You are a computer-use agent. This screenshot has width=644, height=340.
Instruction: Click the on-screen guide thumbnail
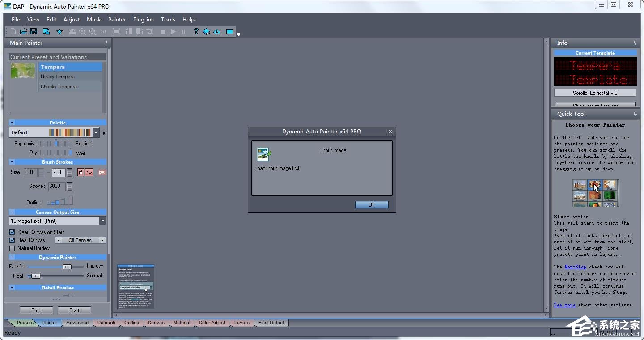click(x=136, y=286)
